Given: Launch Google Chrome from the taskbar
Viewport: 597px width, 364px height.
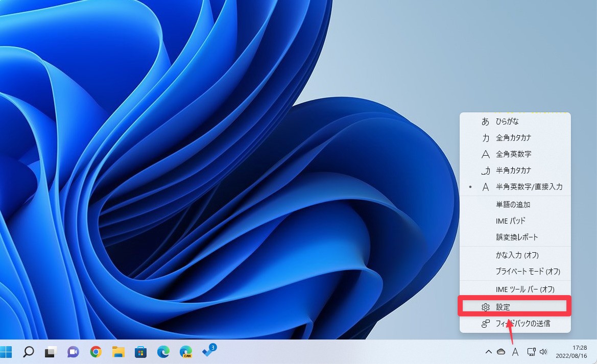Looking at the screenshot, I should point(97,352).
